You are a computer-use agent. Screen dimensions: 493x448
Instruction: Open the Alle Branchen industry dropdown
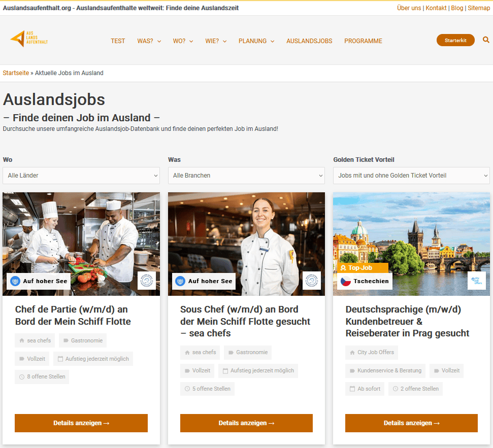pyautogui.click(x=246, y=176)
